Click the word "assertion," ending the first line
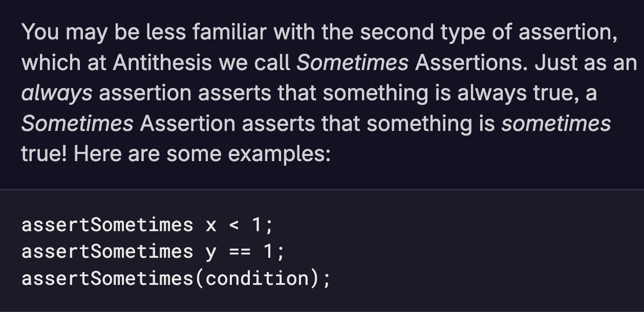 pos(568,33)
